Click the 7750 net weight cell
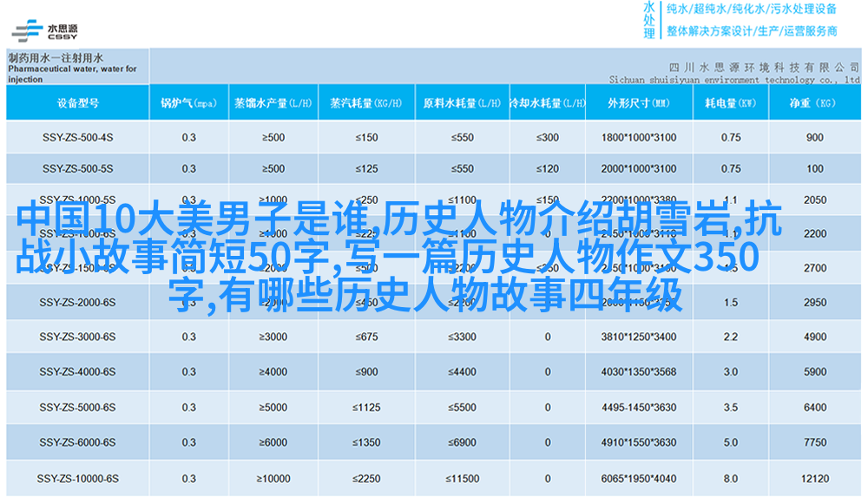The image size is (868, 504). (x=815, y=442)
